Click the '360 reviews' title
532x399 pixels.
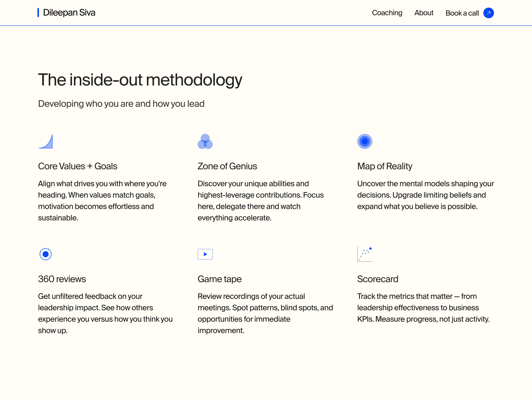coord(62,279)
